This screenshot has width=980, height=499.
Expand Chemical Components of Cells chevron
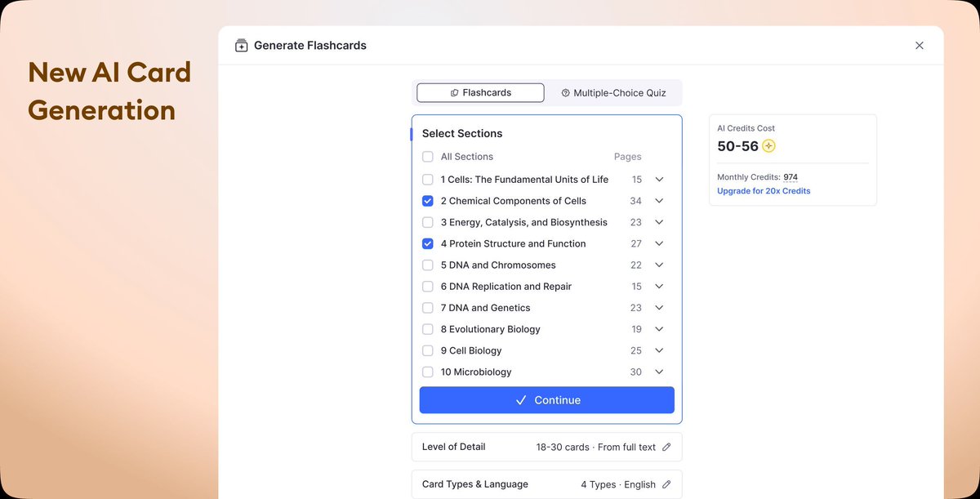tap(659, 201)
